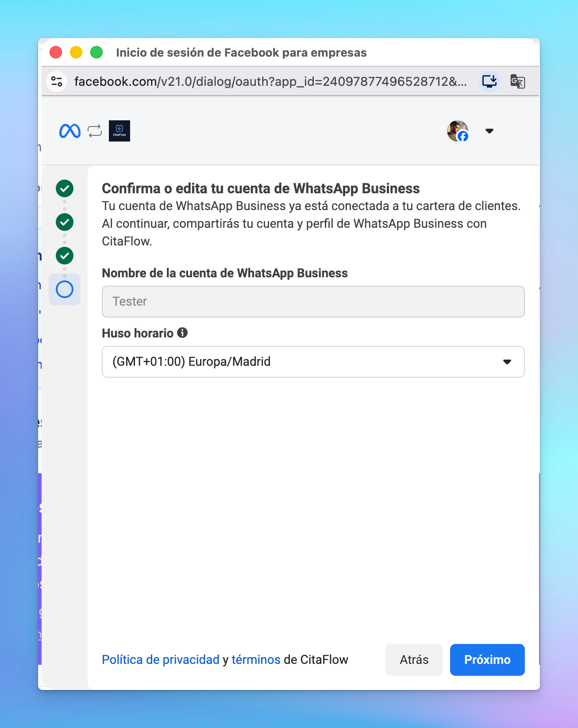This screenshot has height=728, width=578.
Task: Close the window with the red button
Action: [x=56, y=52]
